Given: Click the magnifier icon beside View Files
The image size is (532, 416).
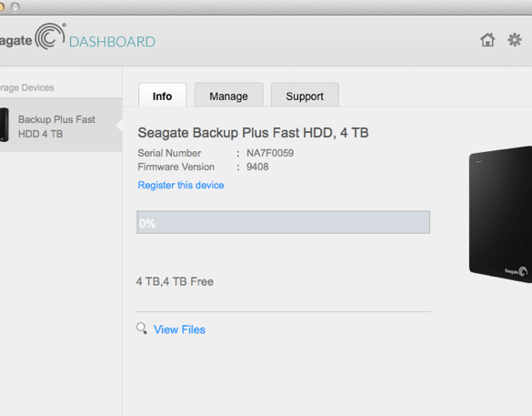Looking at the screenshot, I should click(142, 329).
